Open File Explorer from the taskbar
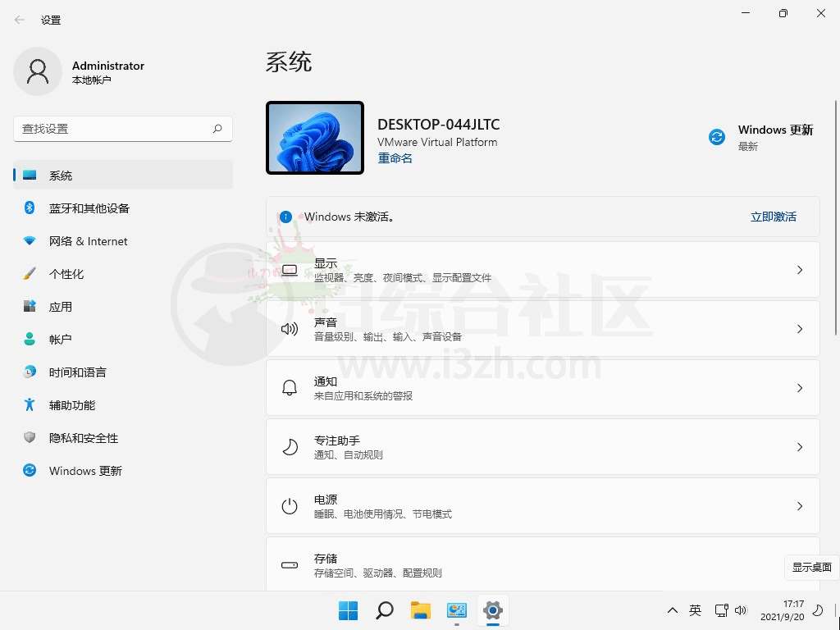840x630 pixels. (x=420, y=610)
